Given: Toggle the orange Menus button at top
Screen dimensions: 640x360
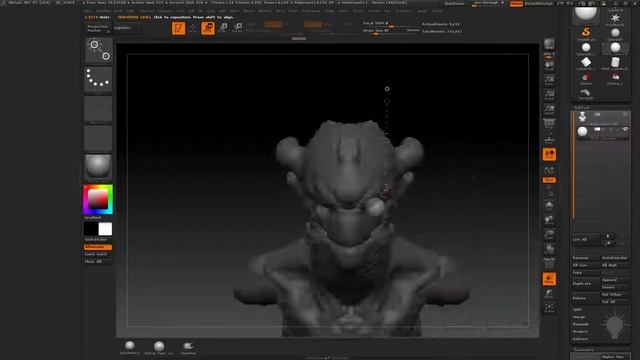Looking at the screenshot, I should click(x=516, y=3).
